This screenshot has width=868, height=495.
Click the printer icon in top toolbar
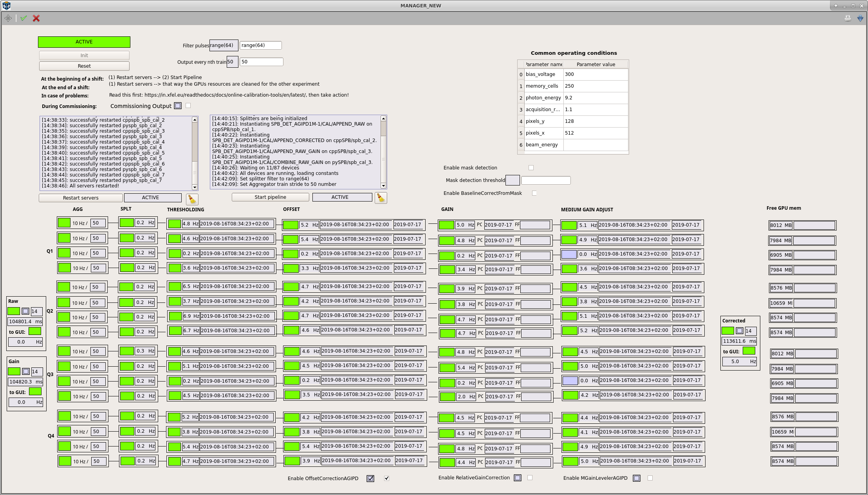(848, 18)
